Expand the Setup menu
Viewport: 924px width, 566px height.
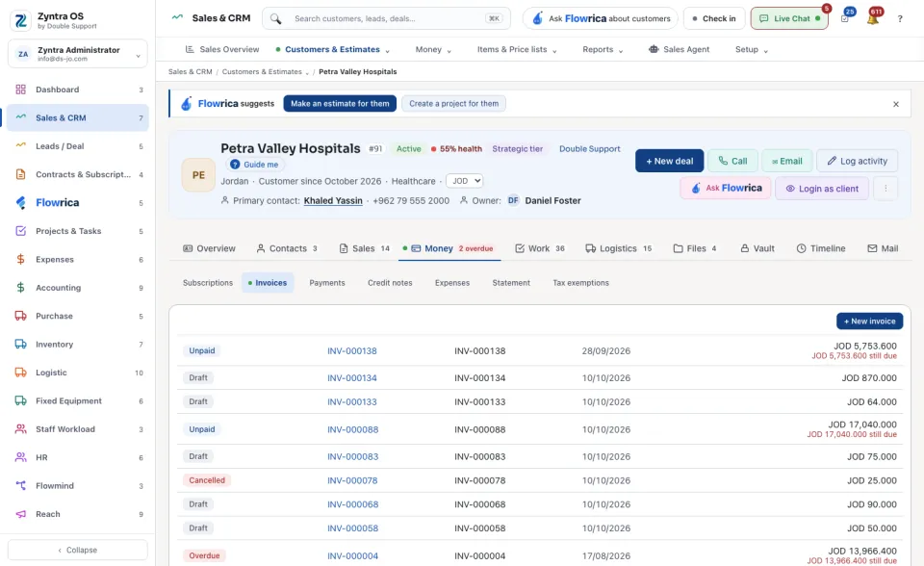(x=752, y=49)
